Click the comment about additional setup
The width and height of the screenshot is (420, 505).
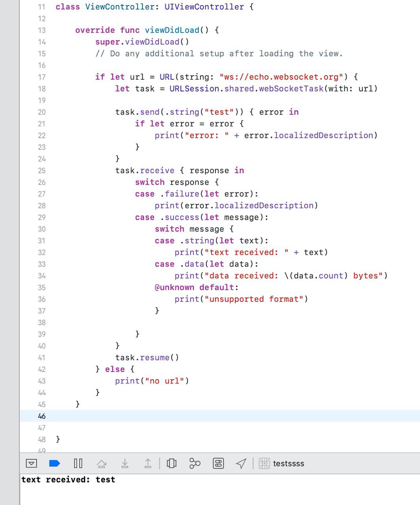click(219, 54)
